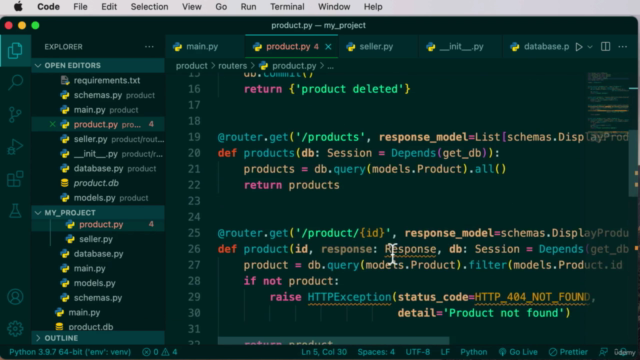Click the product.py breadcrumb segment
This screenshot has height=360, width=640.
coord(288,66)
